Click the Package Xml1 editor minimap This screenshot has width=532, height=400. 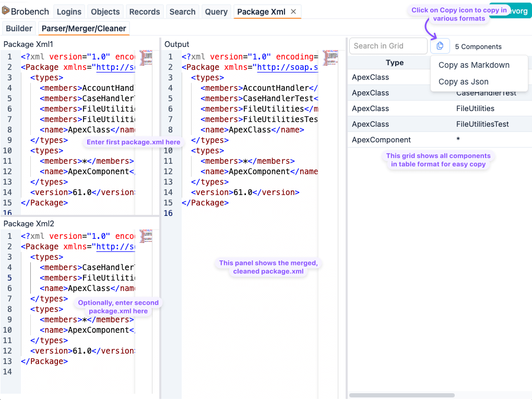pos(146,58)
